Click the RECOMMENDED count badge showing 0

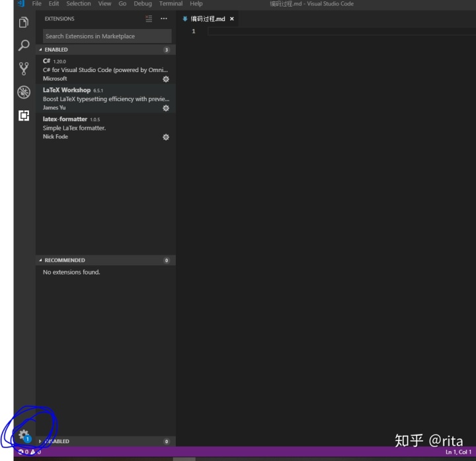click(x=167, y=261)
